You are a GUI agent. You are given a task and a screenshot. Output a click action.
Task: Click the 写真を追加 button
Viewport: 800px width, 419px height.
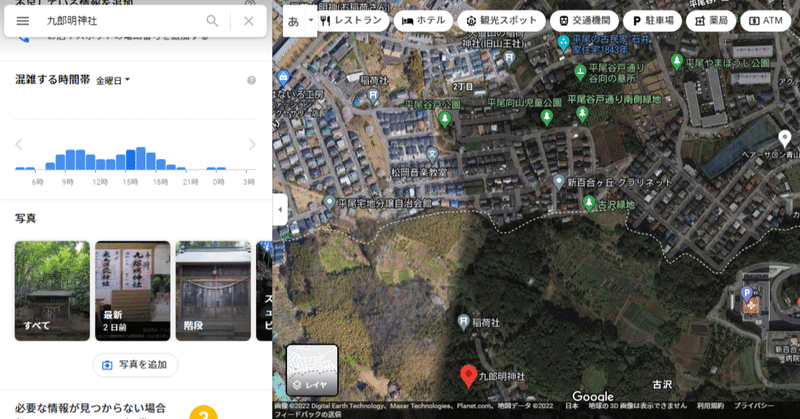(135, 365)
